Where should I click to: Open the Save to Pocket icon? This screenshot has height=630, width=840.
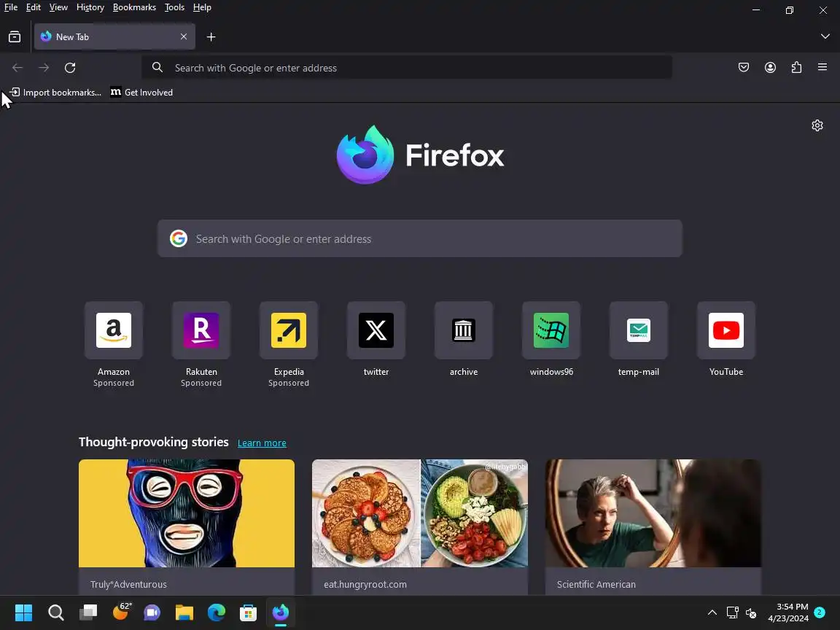[x=744, y=68]
